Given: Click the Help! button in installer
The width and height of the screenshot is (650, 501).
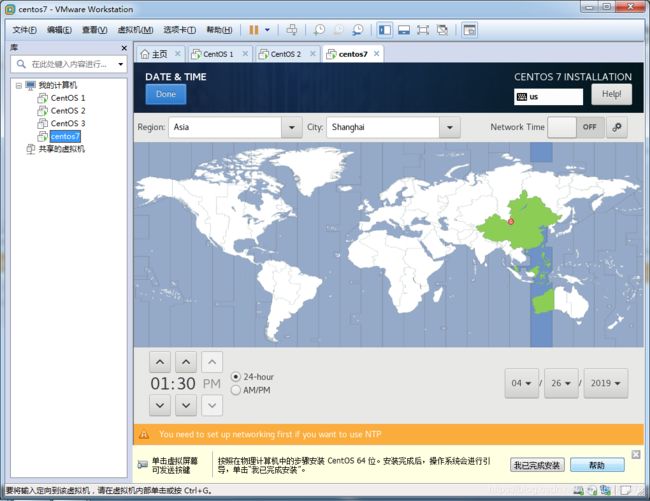Looking at the screenshot, I should 611,94.
